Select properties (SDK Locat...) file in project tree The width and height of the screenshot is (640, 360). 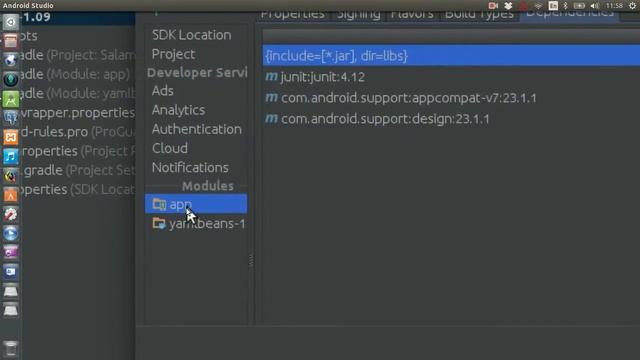click(x=78, y=189)
